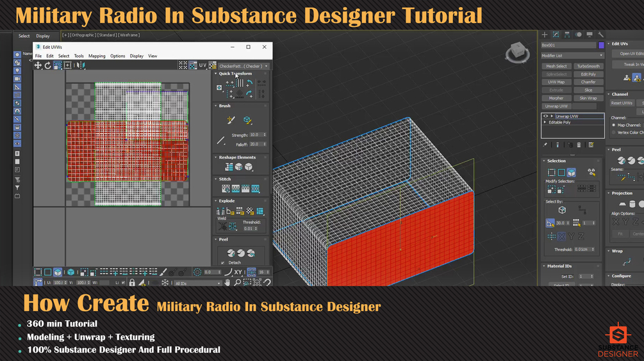This screenshot has height=361, width=644.
Task: Click the UV axis display button
Action: [202, 65]
